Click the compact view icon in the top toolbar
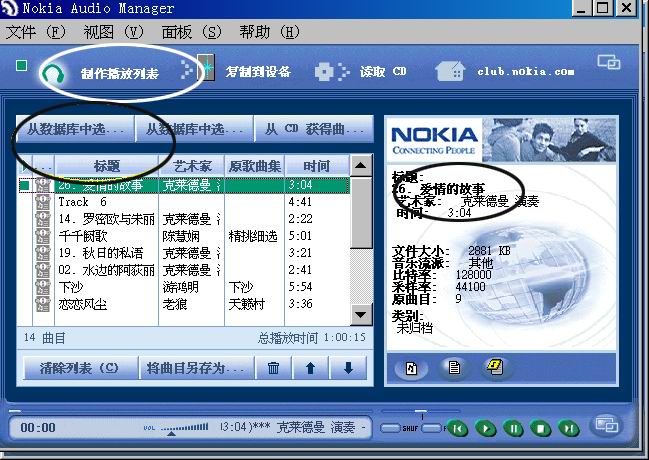The width and height of the screenshot is (649, 460). (x=608, y=63)
